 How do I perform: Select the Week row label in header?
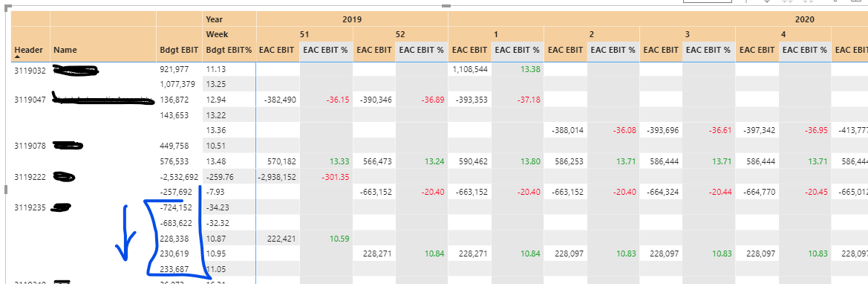pos(217,34)
